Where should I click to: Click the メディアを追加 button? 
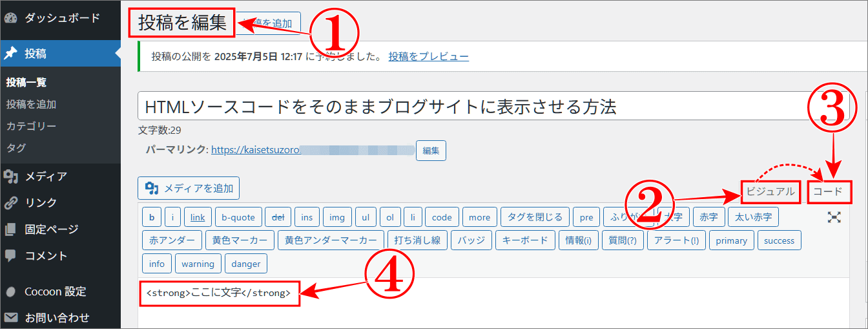[x=189, y=188]
